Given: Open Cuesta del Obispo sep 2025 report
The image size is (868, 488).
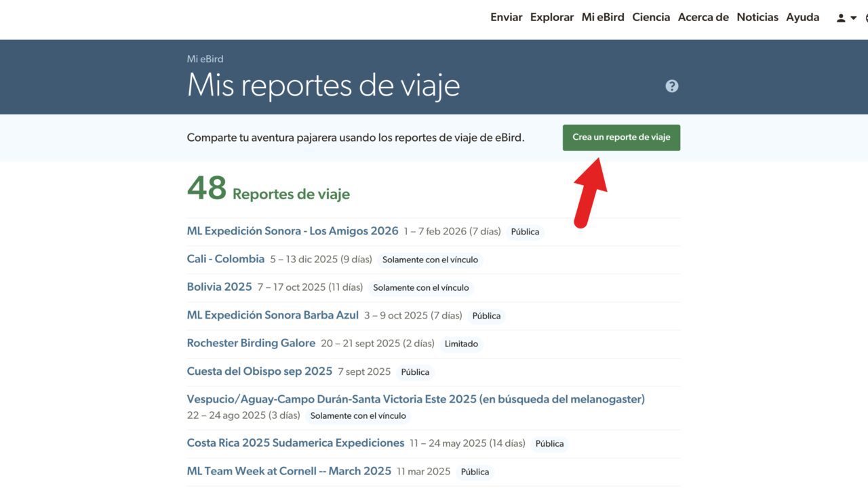Looking at the screenshot, I should (x=259, y=371).
